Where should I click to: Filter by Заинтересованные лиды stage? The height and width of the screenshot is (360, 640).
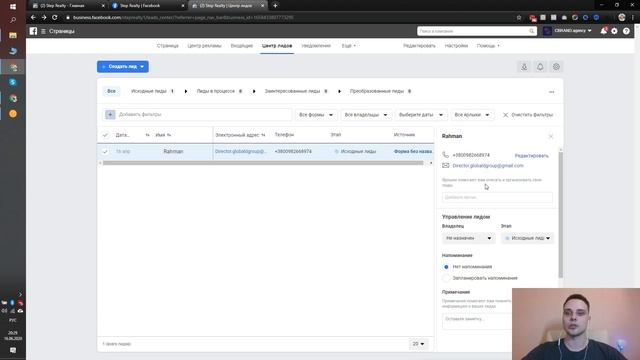[x=296, y=91]
